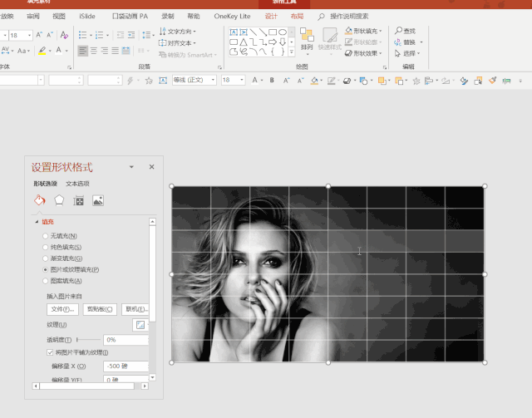This screenshot has width=532, height=418.
Task: Open the Texture (纹理) picker dropdown
Action: pos(140,325)
